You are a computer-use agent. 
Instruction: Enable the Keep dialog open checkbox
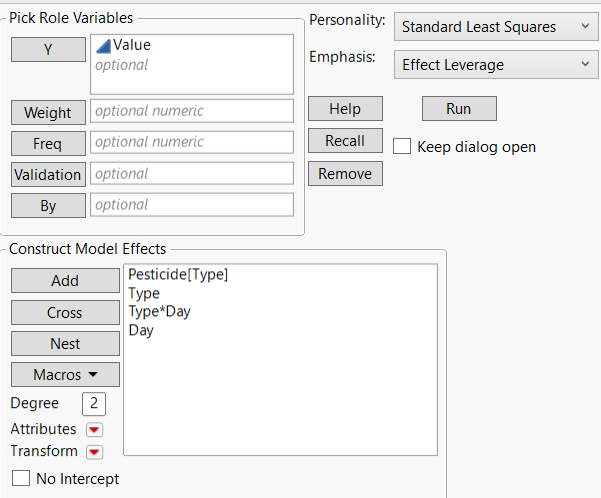pos(402,147)
